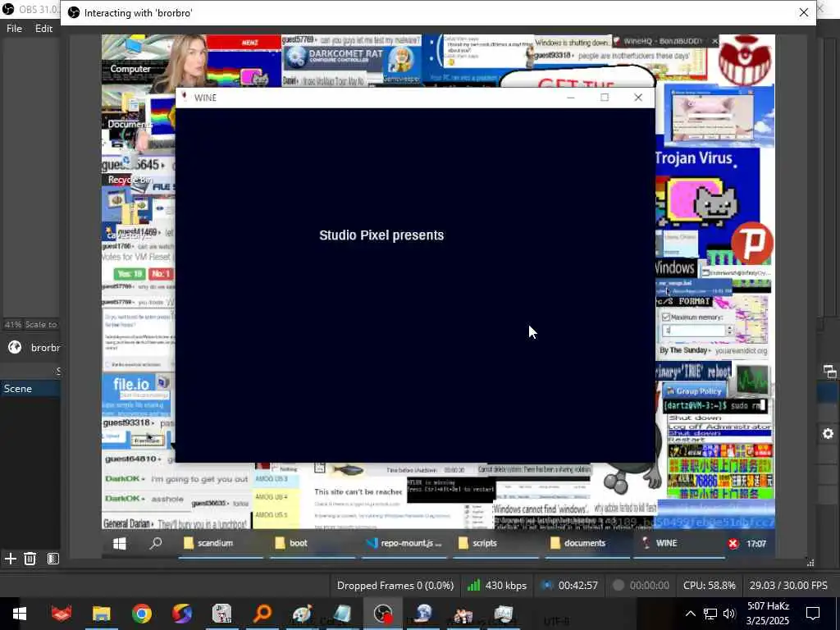Close the WINE window
Viewport: 840px width, 630px height.
point(638,98)
